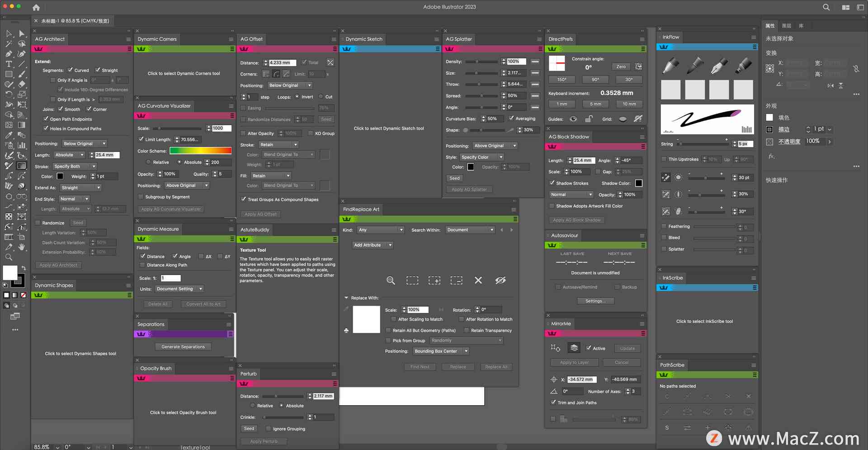Click the swap fill and stroke arrow
This screenshot has height=450, width=868.
(x=24, y=268)
